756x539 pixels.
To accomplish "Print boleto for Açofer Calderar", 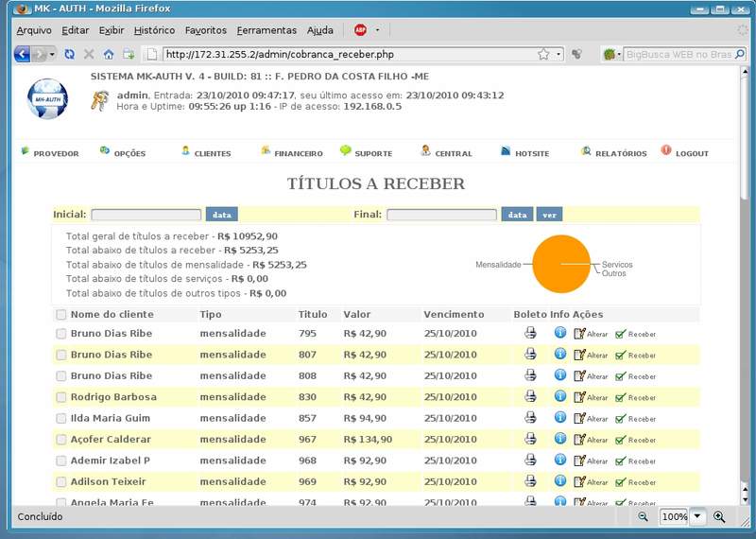I will point(530,439).
